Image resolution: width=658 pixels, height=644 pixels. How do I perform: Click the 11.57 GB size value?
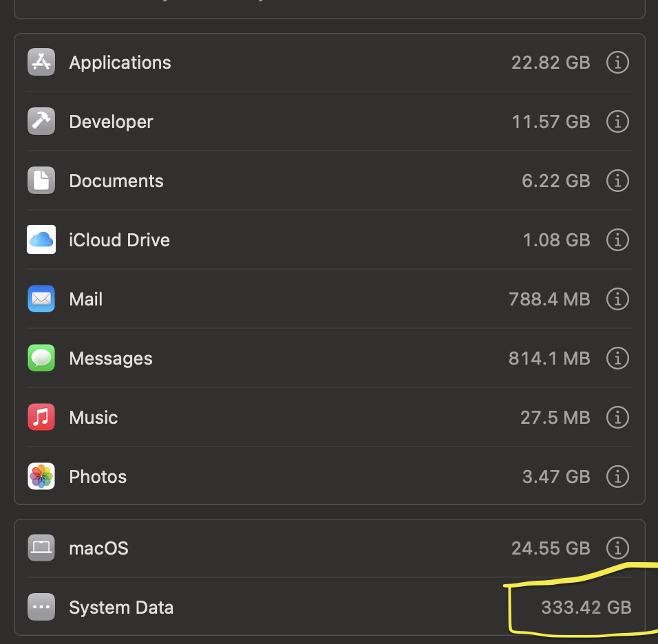(x=551, y=122)
